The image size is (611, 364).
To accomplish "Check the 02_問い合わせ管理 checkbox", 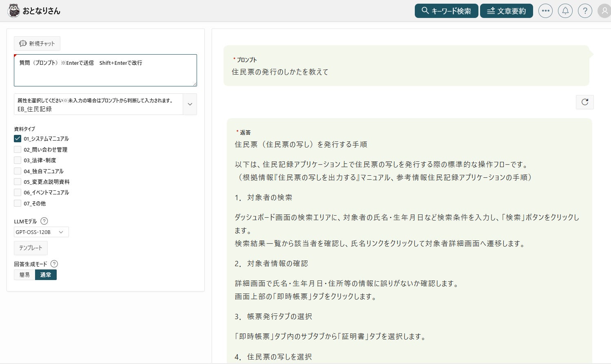I will click(18, 150).
